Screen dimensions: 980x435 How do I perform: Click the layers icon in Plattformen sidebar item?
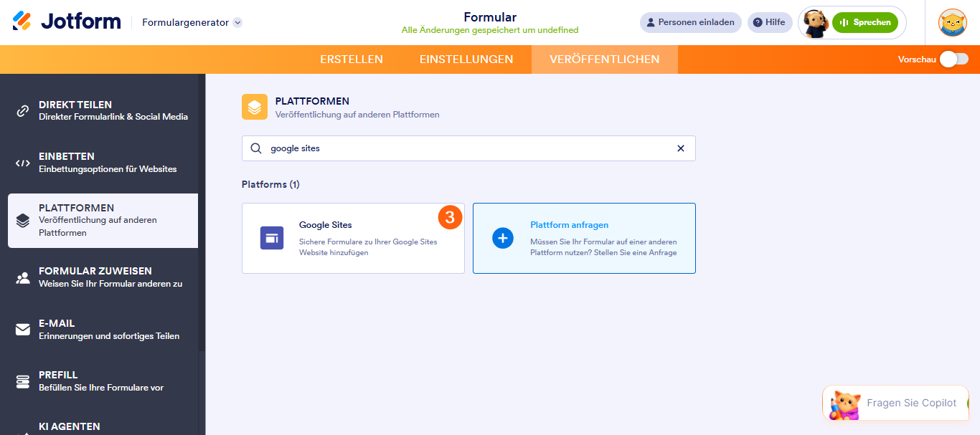[23, 221]
